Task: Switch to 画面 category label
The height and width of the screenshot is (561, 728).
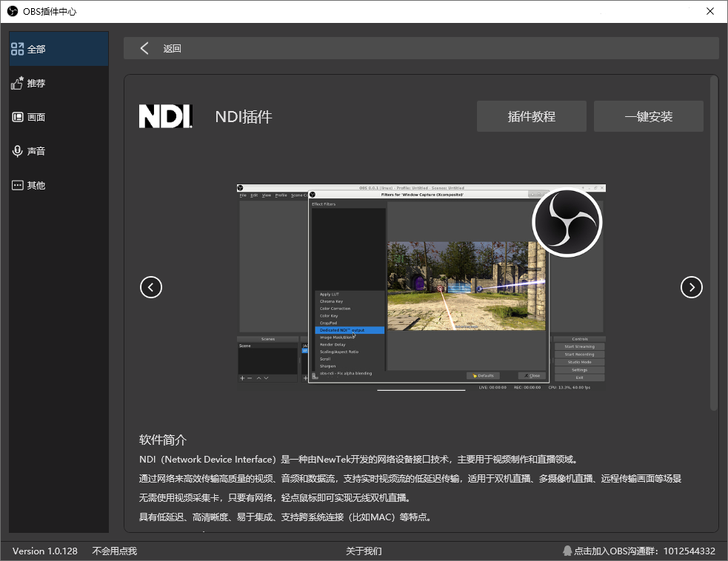Action: (x=36, y=118)
